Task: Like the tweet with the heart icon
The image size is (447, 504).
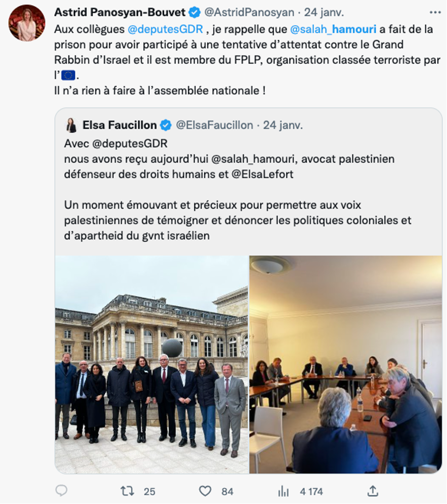Action: coord(205,491)
